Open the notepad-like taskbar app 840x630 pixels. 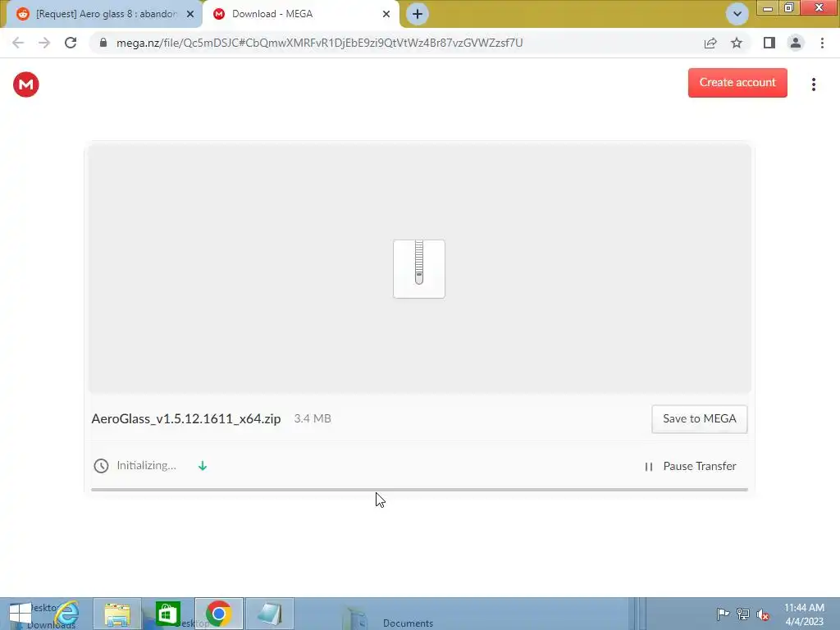pyautogui.click(x=269, y=614)
